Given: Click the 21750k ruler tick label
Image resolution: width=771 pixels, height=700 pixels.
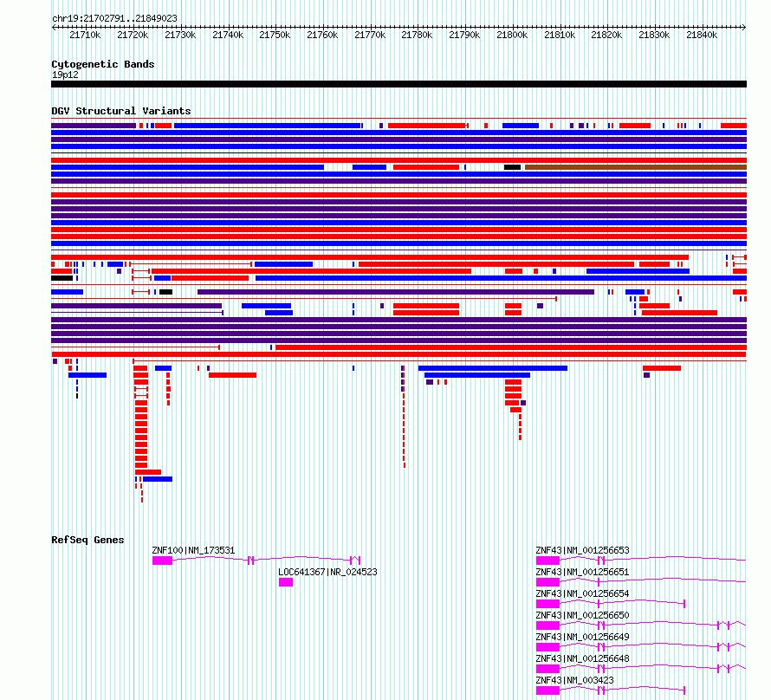Looking at the screenshot, I should coord(275,35).
